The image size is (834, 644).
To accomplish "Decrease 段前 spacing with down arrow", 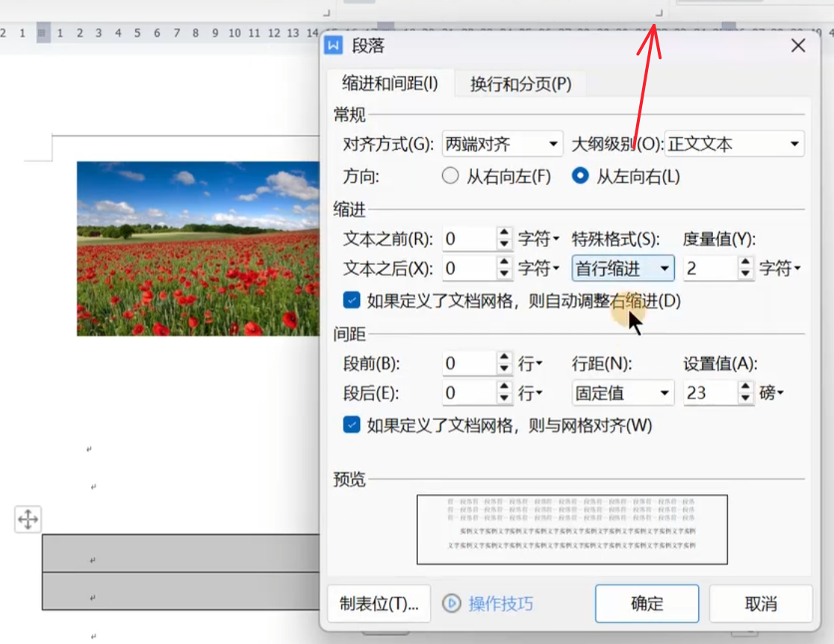I will click(x=504, y=369).
